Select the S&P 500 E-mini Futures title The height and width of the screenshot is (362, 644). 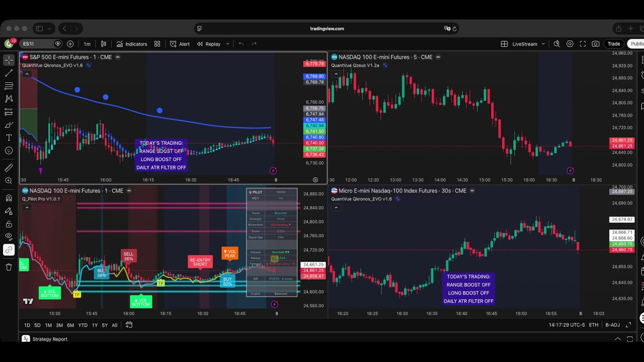coord(70,57)
